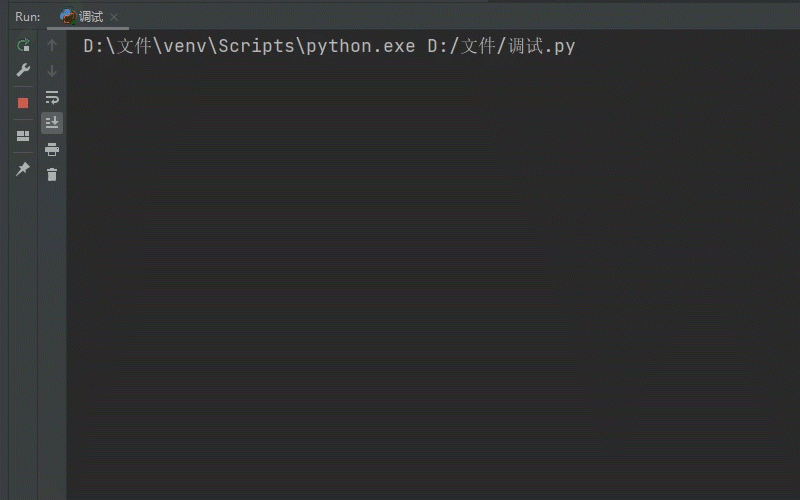Print the console output

[52, 149]
